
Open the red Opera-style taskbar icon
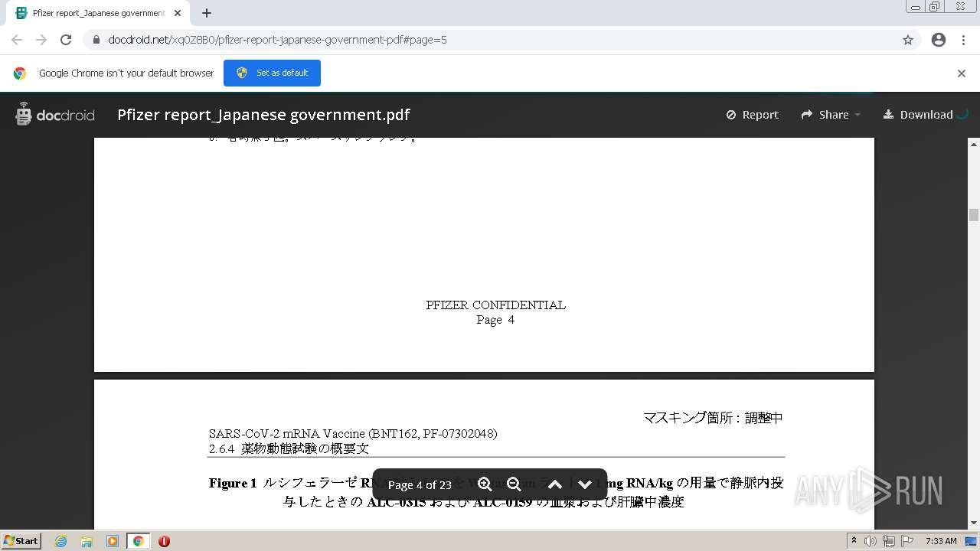[x=164, y=541]
